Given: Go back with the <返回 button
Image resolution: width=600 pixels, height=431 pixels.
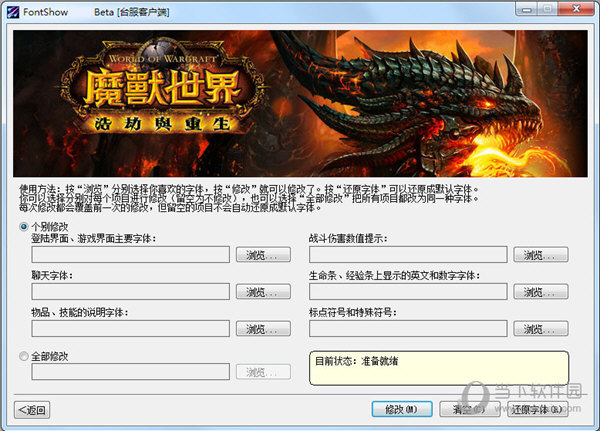Looking at the screenshot, I should click(32, 410).
